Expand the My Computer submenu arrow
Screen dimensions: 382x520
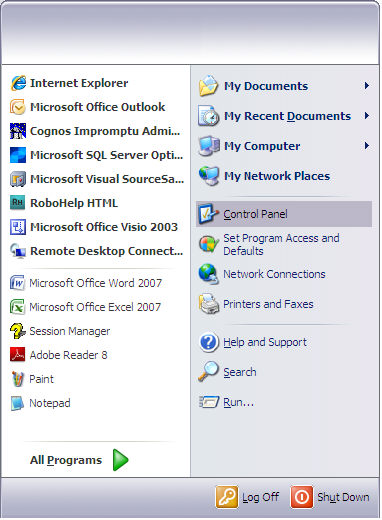pyautogui.click(x=367, y=146)
